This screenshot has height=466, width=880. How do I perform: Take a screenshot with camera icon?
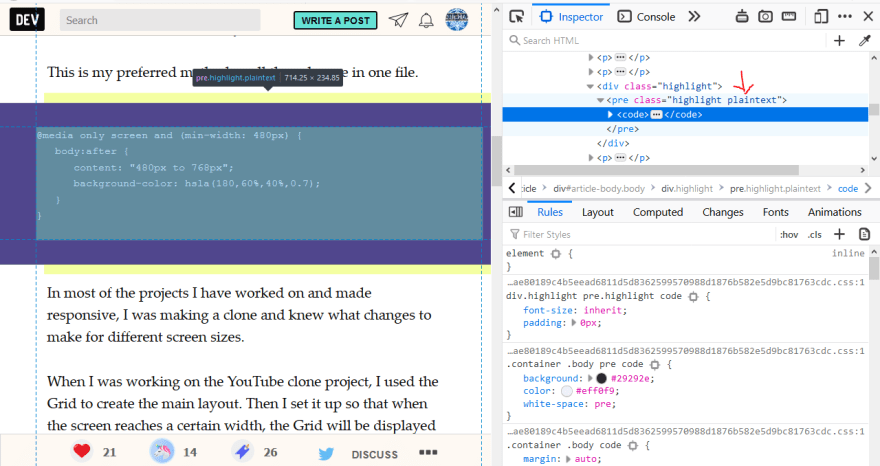[765, 17]
